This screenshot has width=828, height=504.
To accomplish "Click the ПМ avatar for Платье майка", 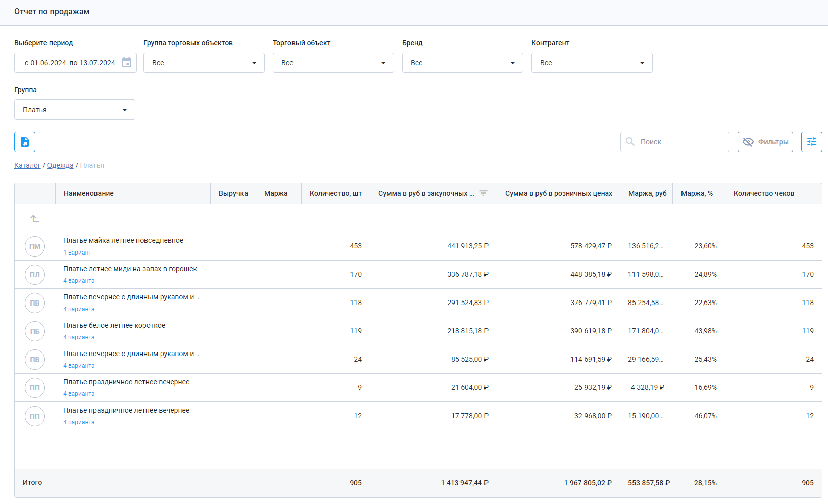I will pyautogui.click(x=35, y=246).
